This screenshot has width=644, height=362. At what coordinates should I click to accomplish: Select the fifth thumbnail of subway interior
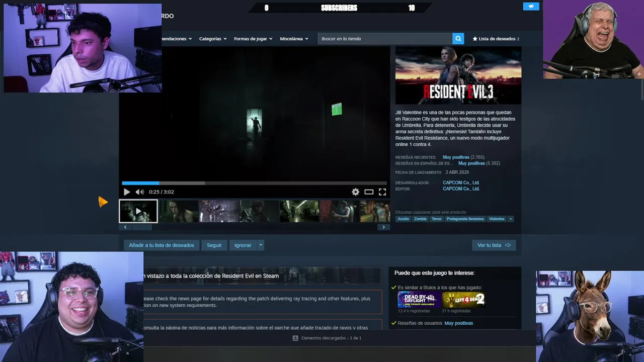299,211
